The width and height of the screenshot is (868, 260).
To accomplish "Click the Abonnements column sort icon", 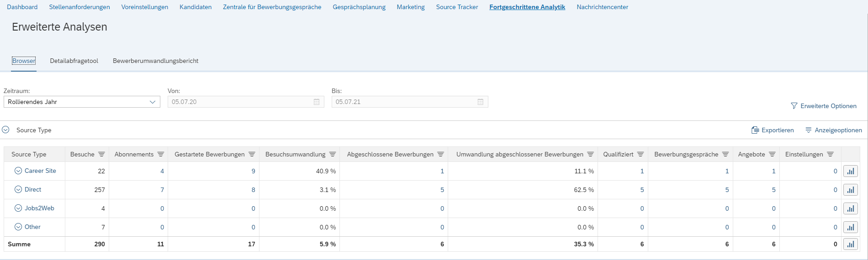I will pos(160,154).
